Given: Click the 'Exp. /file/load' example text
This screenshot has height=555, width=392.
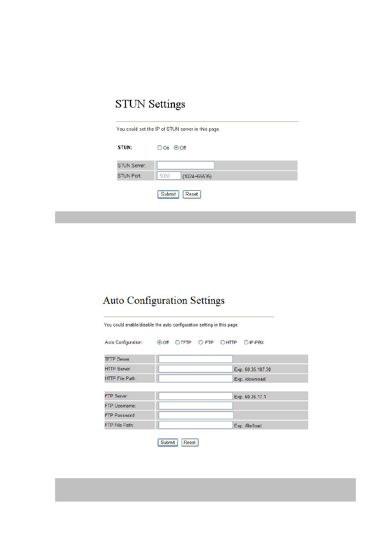Looking at the screenshot, I should (248, 426).
